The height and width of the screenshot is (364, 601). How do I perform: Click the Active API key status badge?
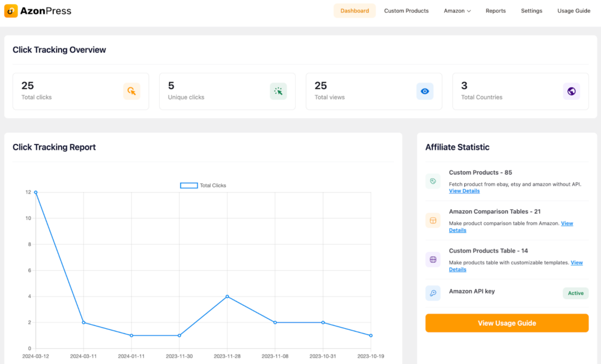(x=575, y=293)
